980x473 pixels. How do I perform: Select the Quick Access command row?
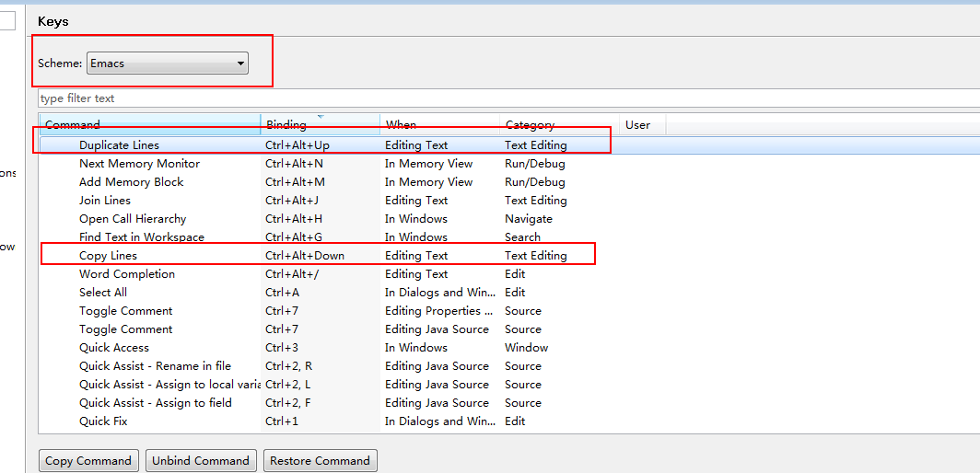click(114, 348)
